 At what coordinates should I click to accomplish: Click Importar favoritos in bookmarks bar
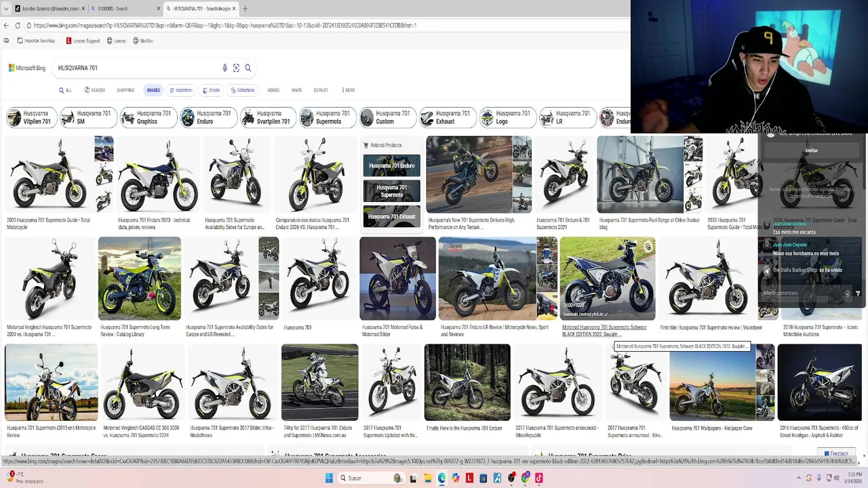pos(36,41)
